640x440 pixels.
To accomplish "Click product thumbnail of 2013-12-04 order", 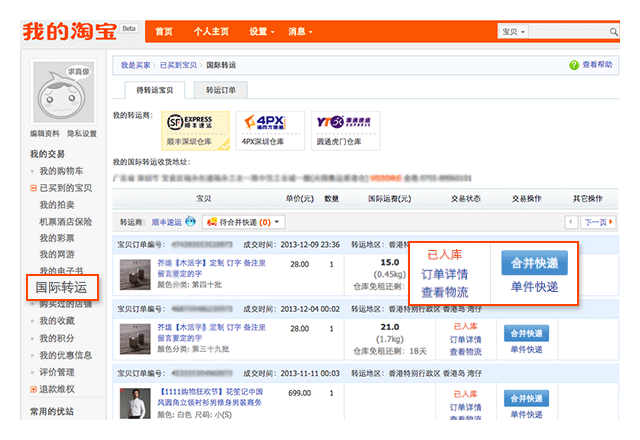I will point(135,339).
